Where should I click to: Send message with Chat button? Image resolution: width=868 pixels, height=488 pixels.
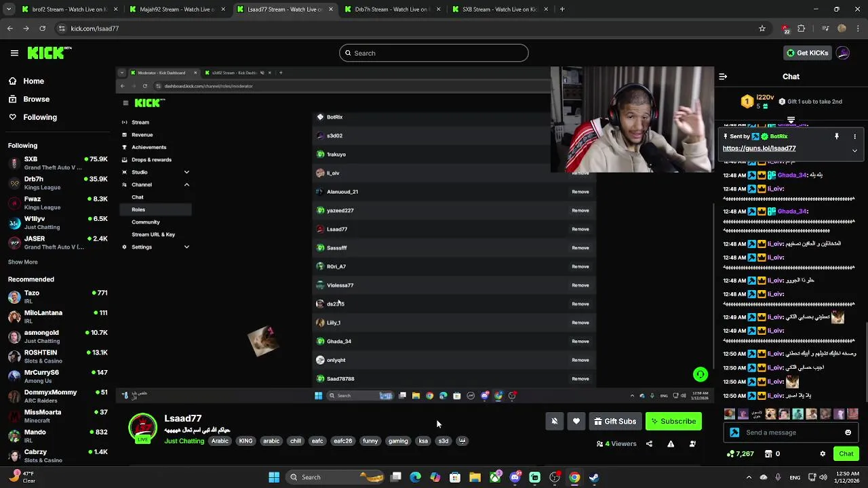point(846,454)
